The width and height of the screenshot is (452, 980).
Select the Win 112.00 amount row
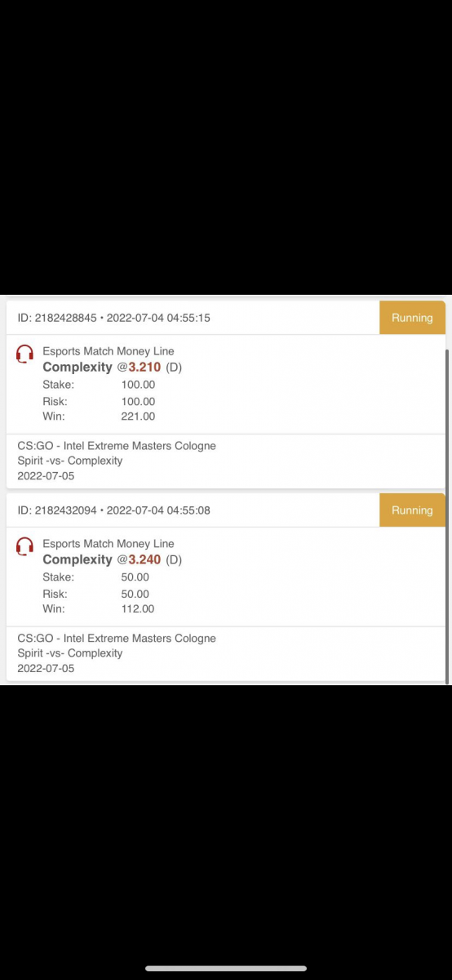click(x=99, y=609)
